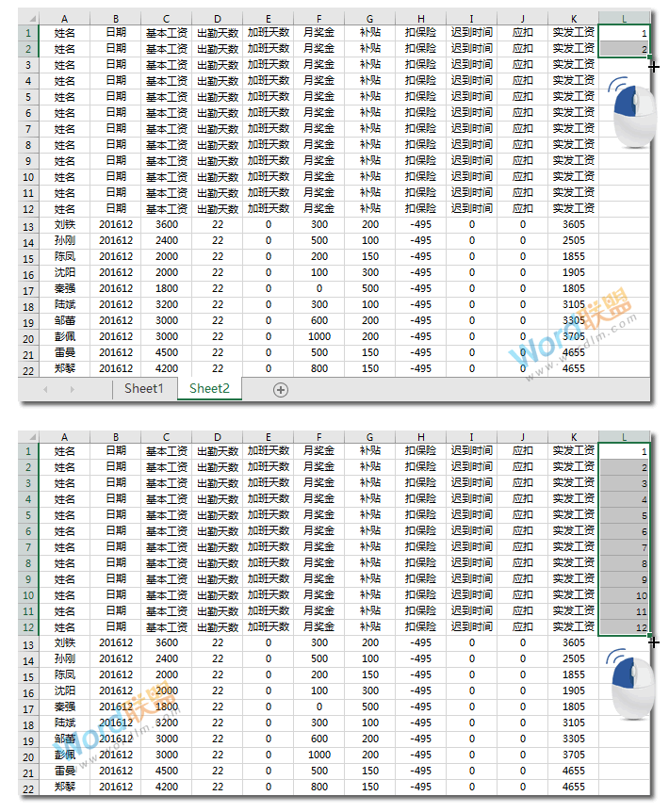The width and height of the screenshot is (669, 812).
Task: Click 姓名 header in row 1 upper spreadsheet
Action: point(65,33)
